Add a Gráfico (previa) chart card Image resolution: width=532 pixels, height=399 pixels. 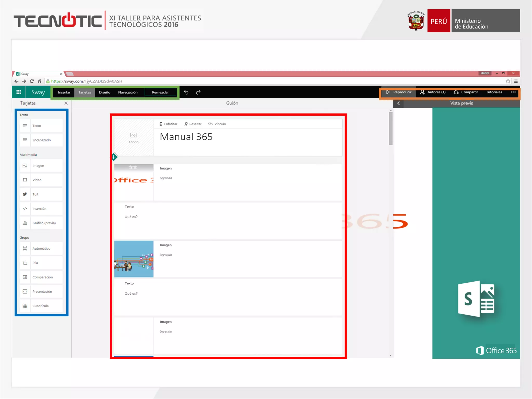pyautogui.click(x=41, y=223)
